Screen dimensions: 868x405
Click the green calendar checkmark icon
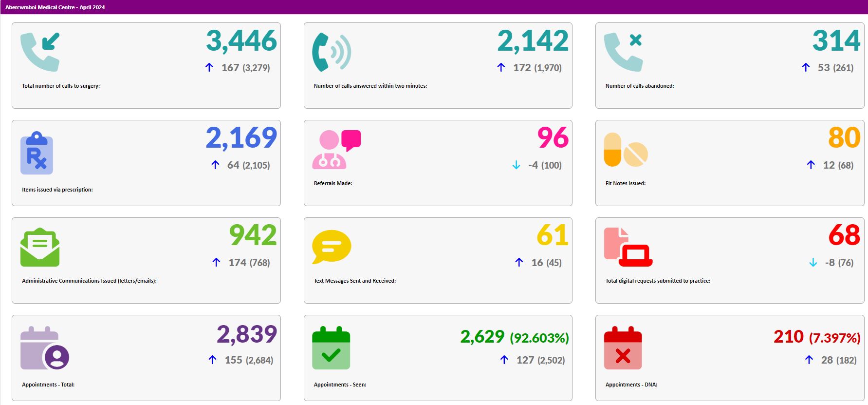331,348
